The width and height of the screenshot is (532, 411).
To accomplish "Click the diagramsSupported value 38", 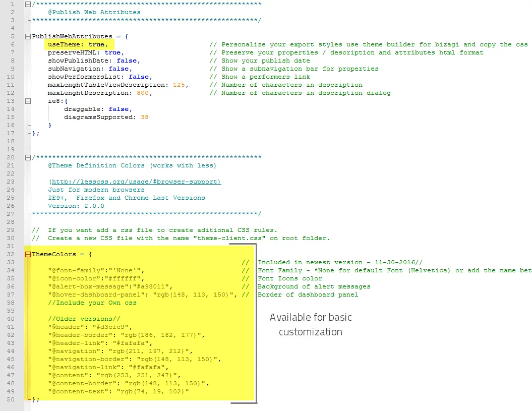I will [x=145, y=117].
